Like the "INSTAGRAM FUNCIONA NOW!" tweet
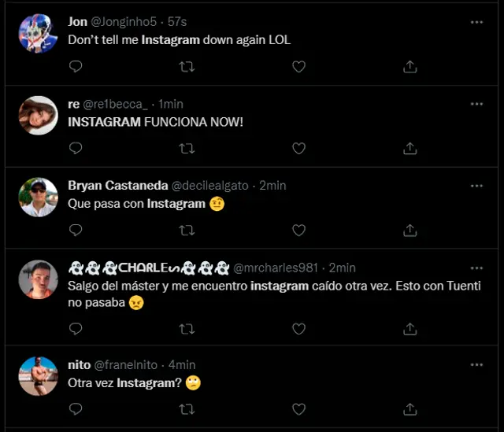This screenshot has height=432, width=504. click(x=298, y=148)
